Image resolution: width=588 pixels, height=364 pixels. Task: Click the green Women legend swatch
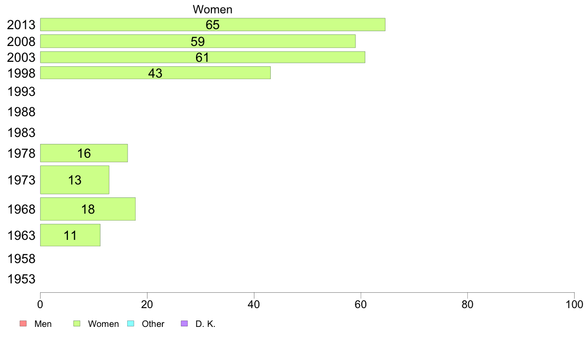pos(77,323)
